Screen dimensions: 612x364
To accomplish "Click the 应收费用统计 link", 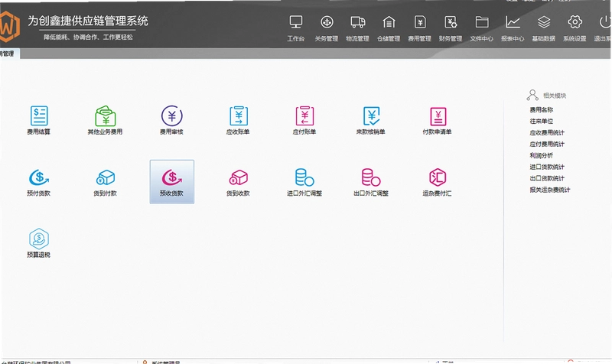I will coord(547,132).
